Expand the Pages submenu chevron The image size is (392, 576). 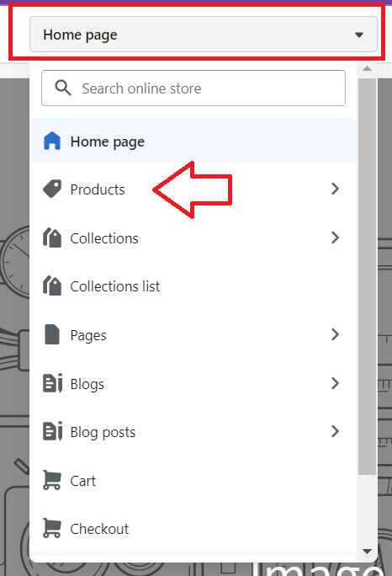335,334
